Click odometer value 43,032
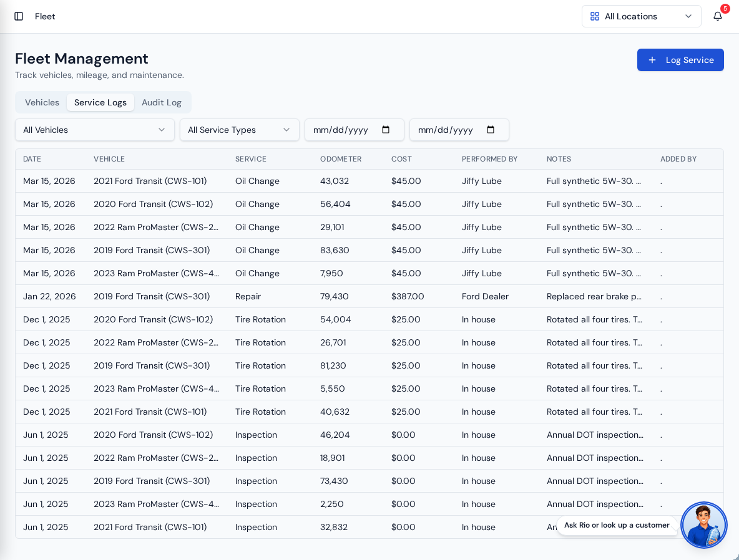Viewport: 739px width, 560px height. click(x=334, y=181)
